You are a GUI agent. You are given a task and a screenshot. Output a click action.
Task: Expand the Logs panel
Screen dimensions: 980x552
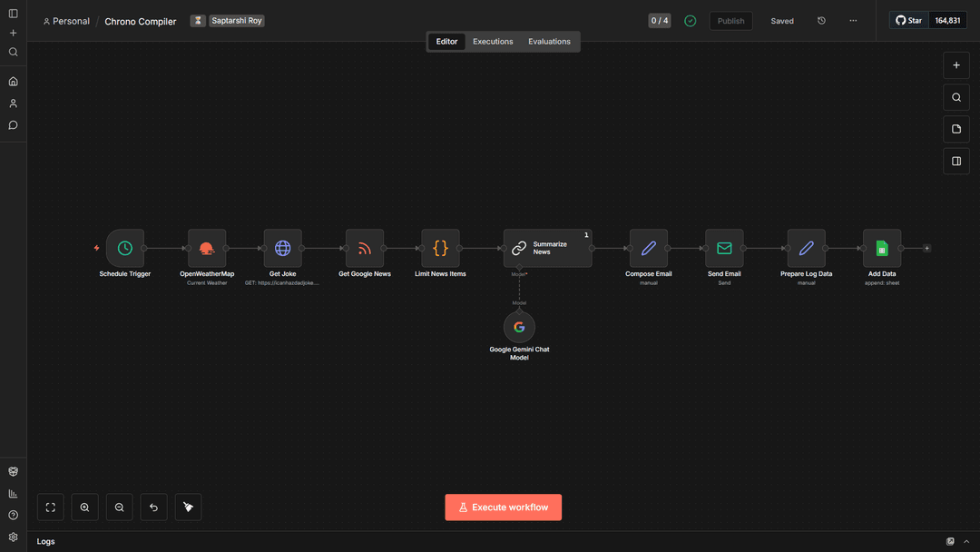click(965, 541)
